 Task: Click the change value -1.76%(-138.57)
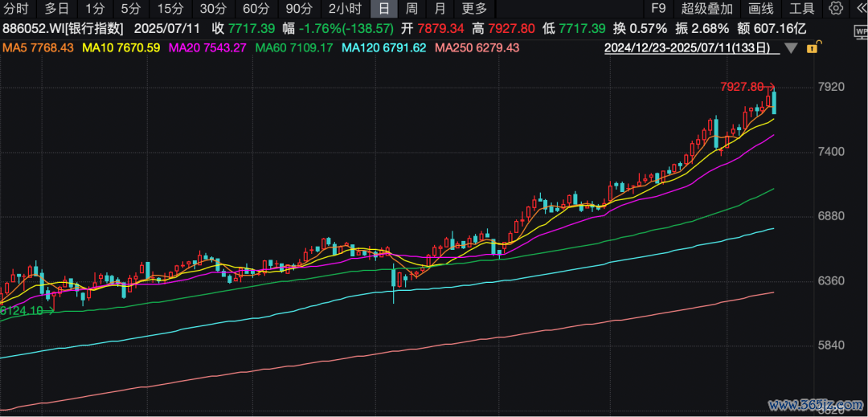pos(346,28)
